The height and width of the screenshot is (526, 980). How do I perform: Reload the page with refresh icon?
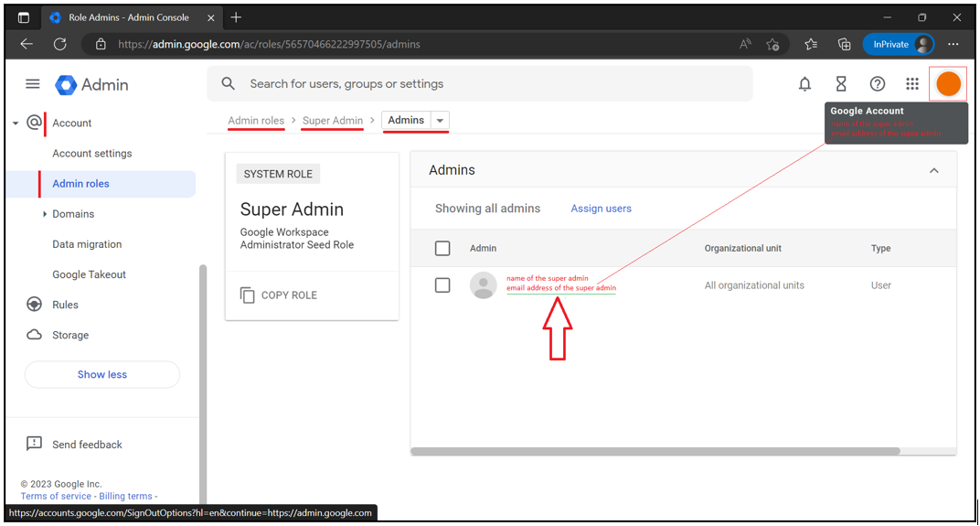pos(60,44)
